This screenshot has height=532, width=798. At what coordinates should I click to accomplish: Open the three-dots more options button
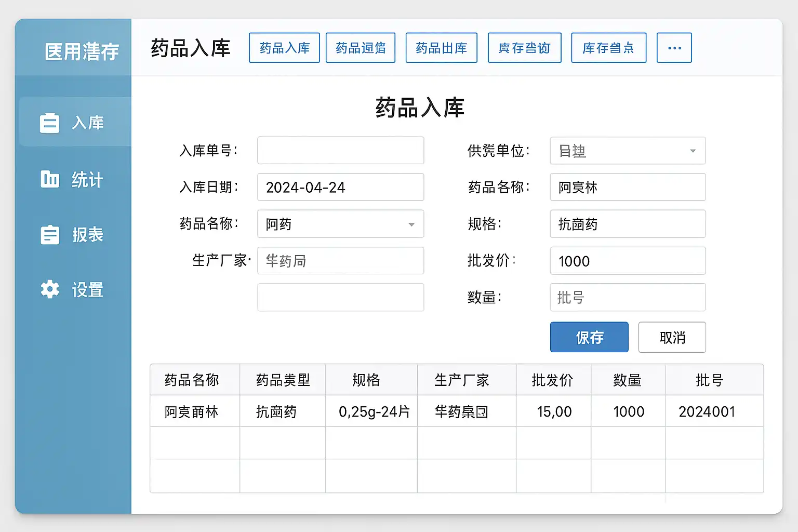[674, 48]
